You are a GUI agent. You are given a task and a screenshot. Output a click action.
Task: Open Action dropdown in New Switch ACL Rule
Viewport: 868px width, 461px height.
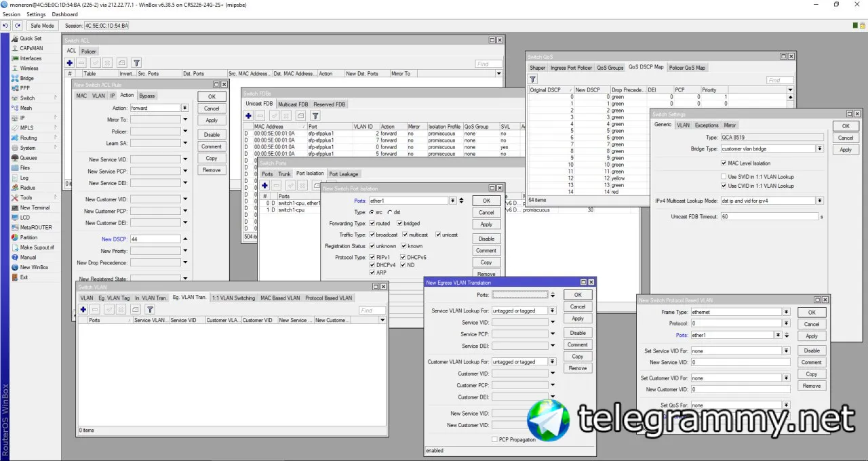click(x=184, y=108)
